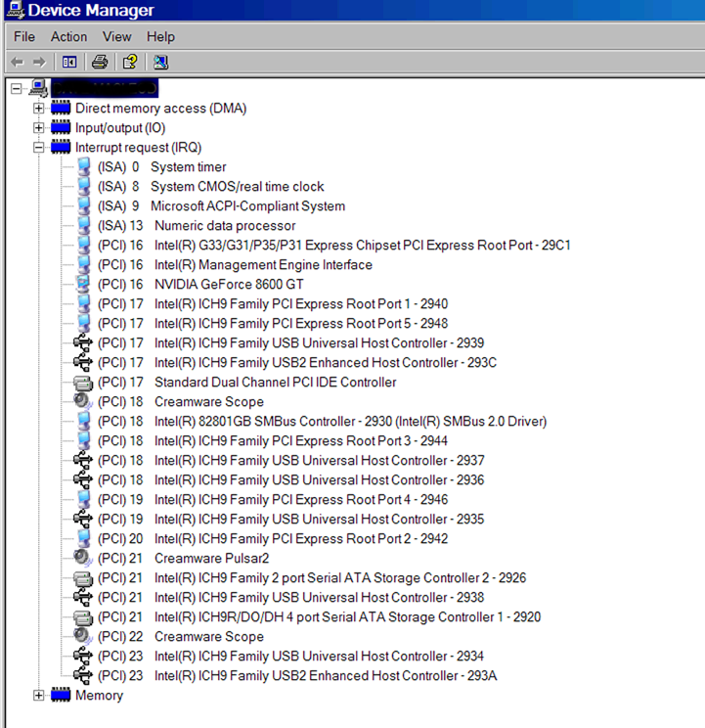Click the Interrupt request chip icon
This screenshot has width=705, height=728.
tap(61, 147)
